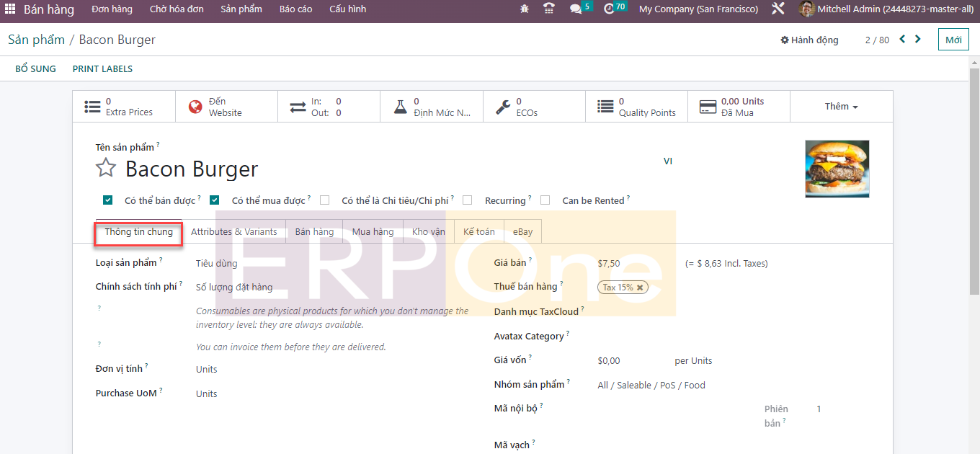Image resolution: width=980 pixels, height=454 pixels.
Task: Go to next record arrow
Action: (917, 40)
